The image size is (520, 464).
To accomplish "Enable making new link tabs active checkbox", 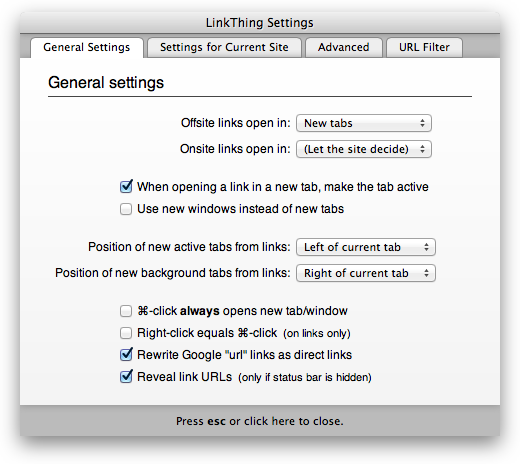I will point(126,187).
